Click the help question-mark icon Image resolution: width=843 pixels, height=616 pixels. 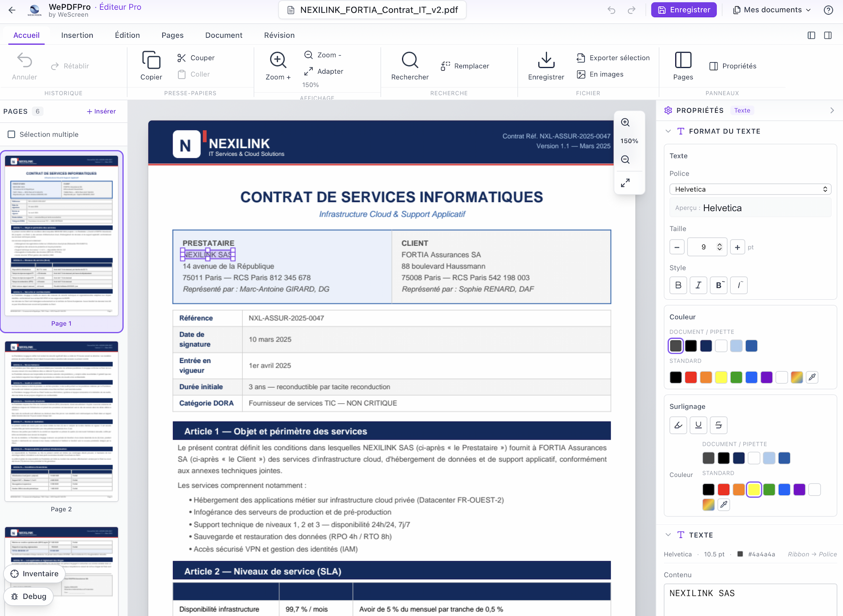coord(828,10)
